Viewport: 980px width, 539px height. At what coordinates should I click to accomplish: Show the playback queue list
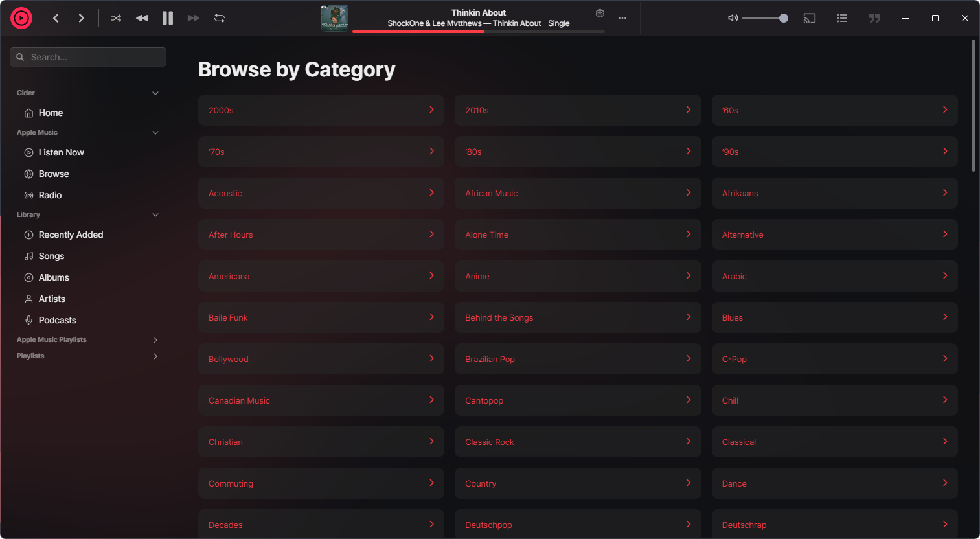pos(842,18)
